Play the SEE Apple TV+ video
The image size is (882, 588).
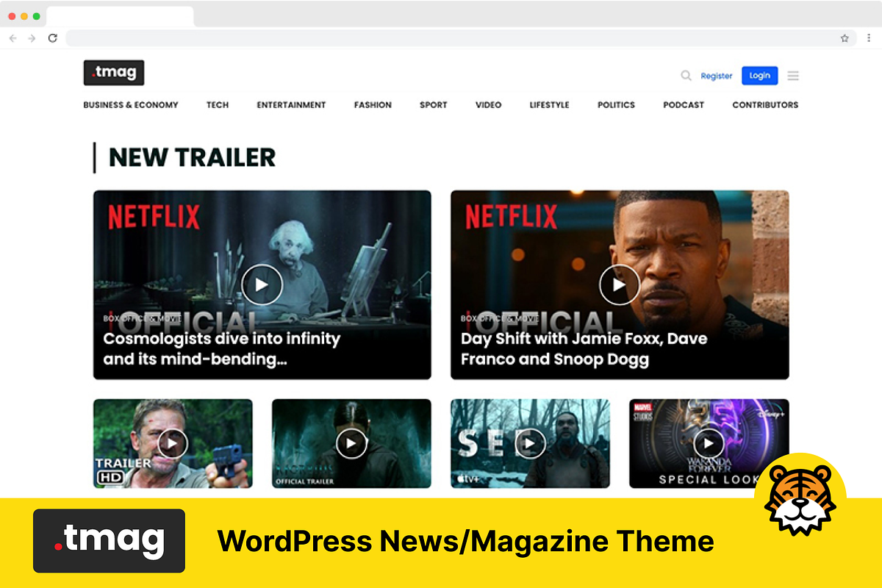point(530,443)
